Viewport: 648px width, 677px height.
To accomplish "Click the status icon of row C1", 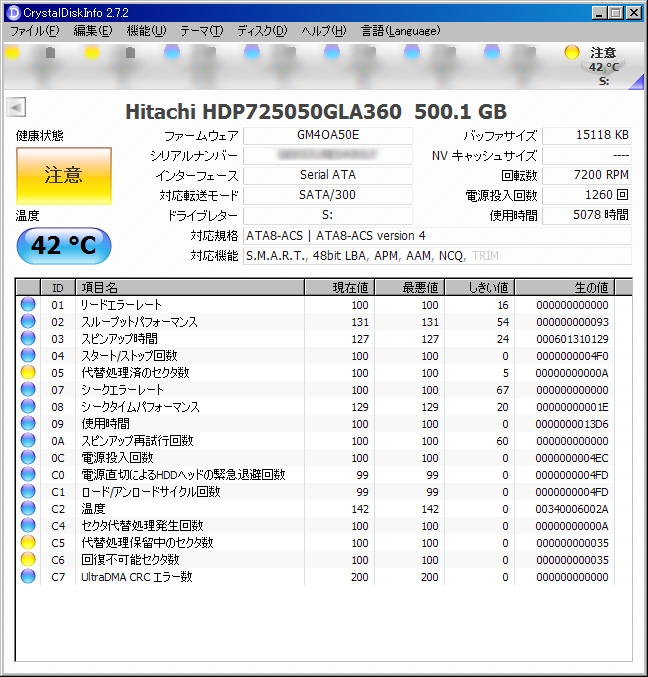I will click(28, 491).
